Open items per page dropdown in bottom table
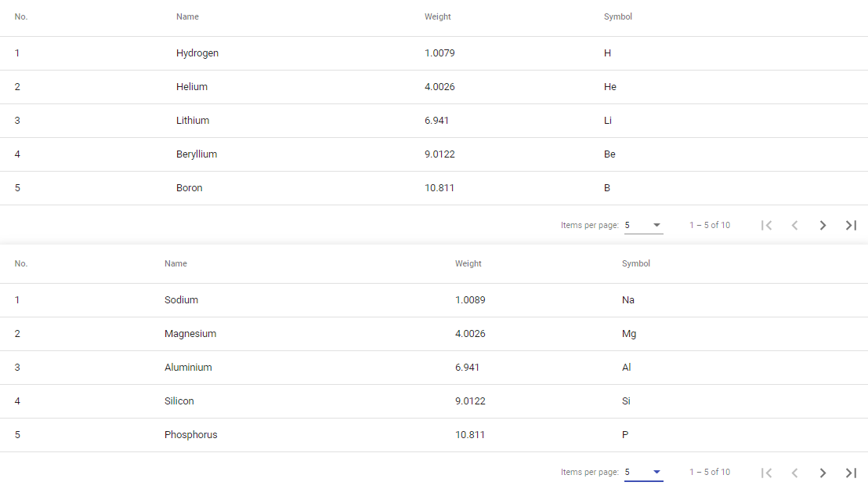 tap(643, 473)
